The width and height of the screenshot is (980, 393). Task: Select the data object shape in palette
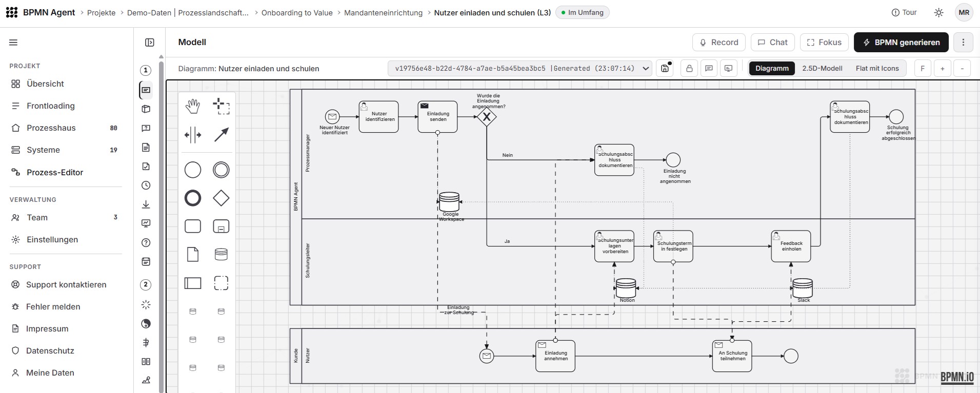point(193,255)
